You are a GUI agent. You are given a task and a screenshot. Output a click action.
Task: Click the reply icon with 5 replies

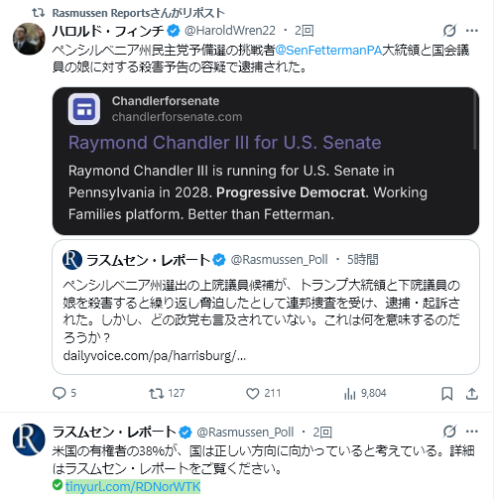point(59,393)
